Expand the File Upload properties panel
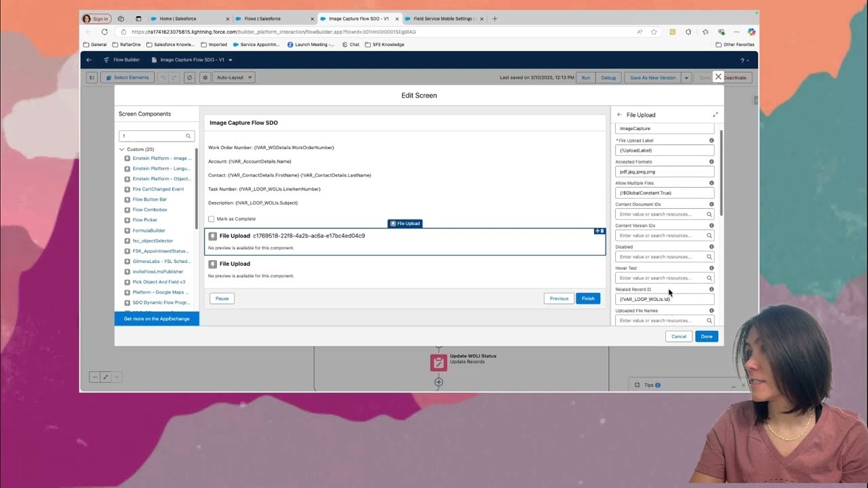Viewport: 868px width, 488px height. point(715,115)
